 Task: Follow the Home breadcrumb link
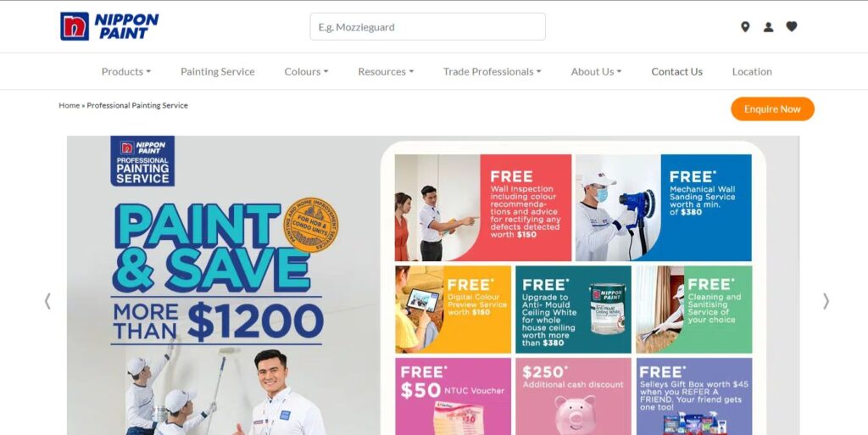70,105
